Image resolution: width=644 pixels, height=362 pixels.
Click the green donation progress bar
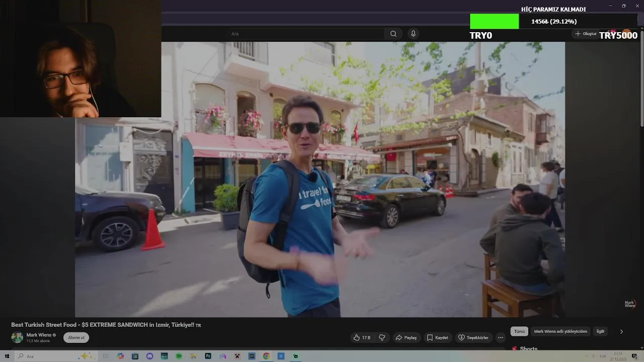click(494, 21)
